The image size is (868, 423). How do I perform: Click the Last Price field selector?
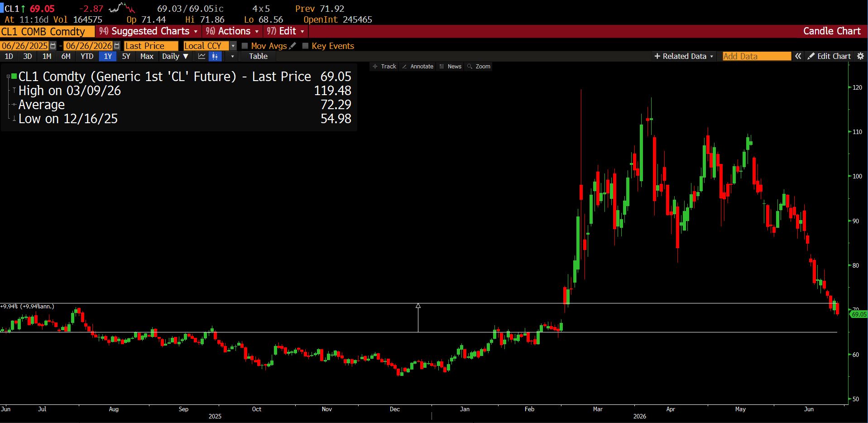click(151, 46)
